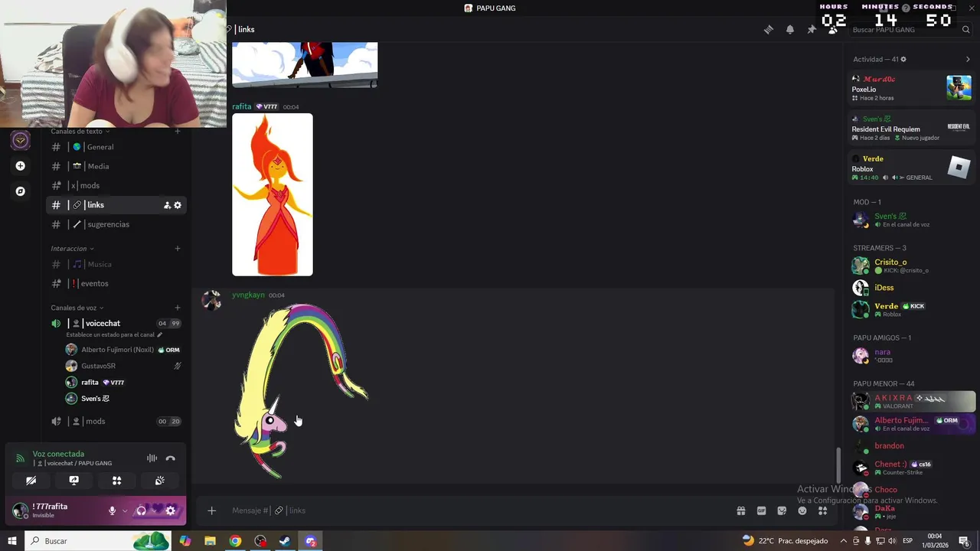The image size is (980, 551).
Task: Open the Resident Evil Requiem activity card
Action: click(x=911, y=128)
